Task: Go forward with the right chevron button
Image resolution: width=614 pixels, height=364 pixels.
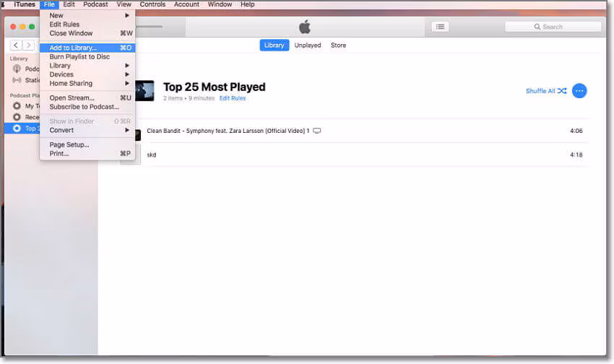Action: coord(28,45)
